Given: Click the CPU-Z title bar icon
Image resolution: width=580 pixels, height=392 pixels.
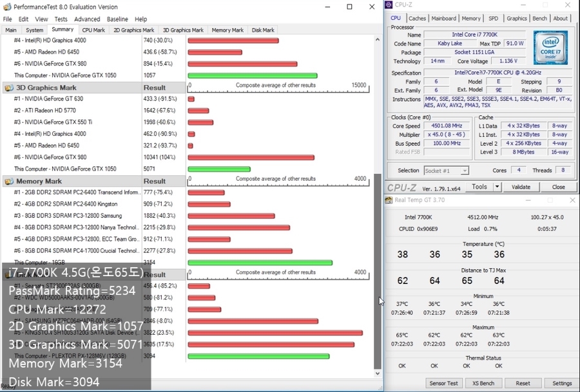Looking at the screenshot, I should coord(389,5).
